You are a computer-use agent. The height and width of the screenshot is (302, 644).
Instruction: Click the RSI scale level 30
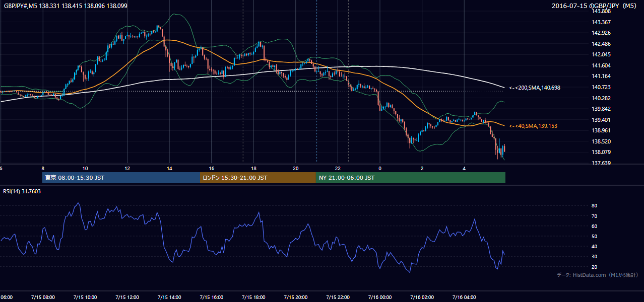(594, 257)
